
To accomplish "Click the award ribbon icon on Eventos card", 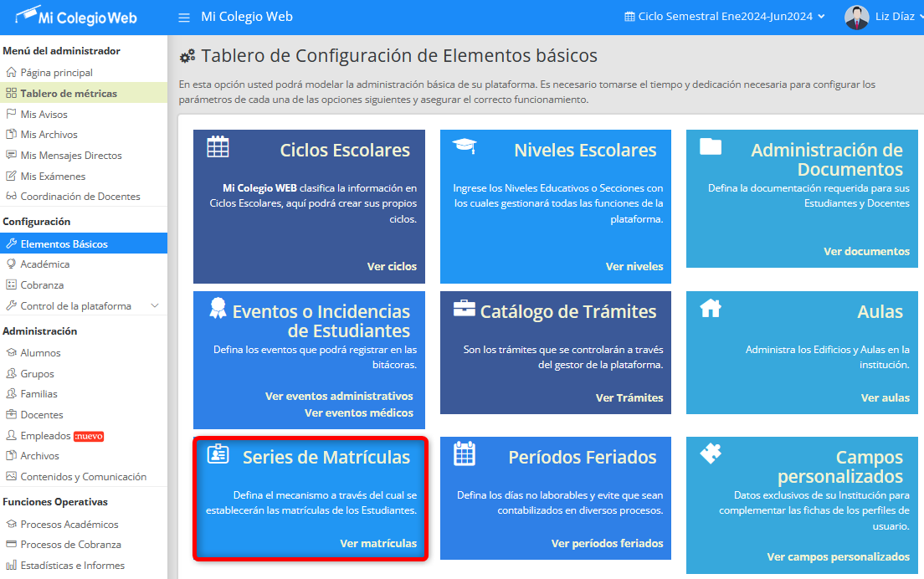I will point(218,308).
